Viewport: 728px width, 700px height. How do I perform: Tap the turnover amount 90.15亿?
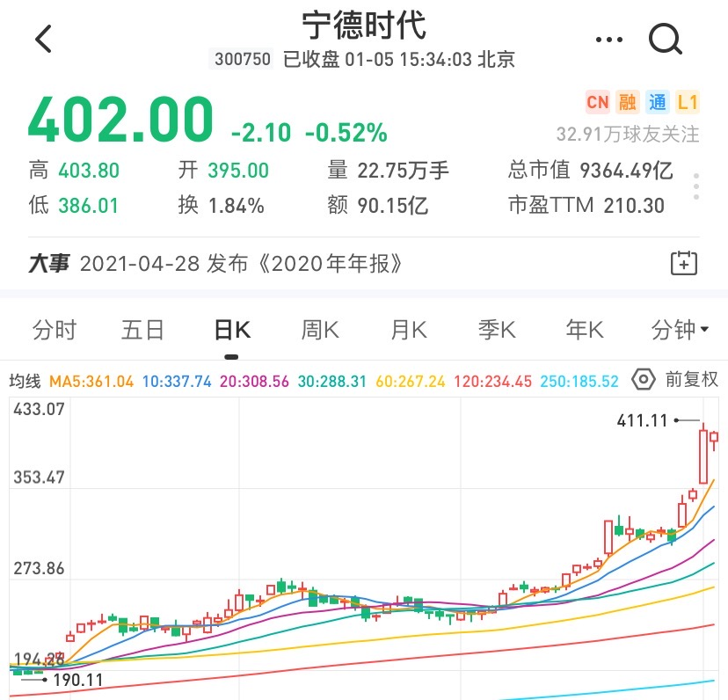point(392,205)
